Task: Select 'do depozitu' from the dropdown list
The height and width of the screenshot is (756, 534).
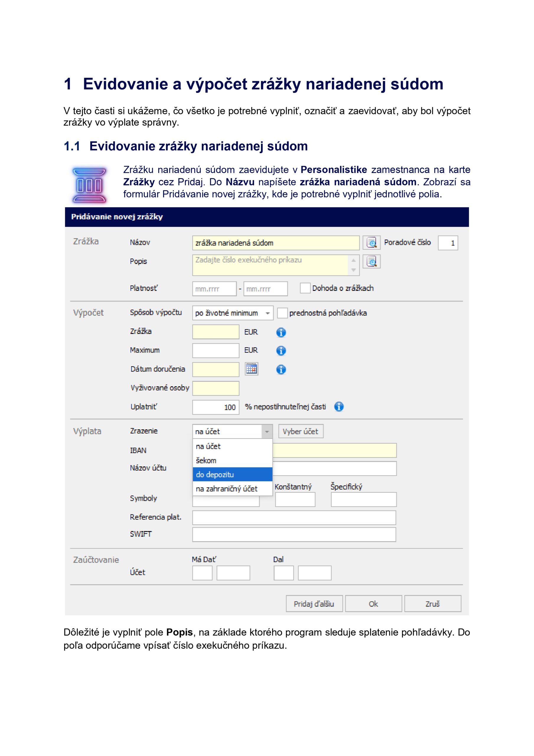Action: [x=232, y=475]
